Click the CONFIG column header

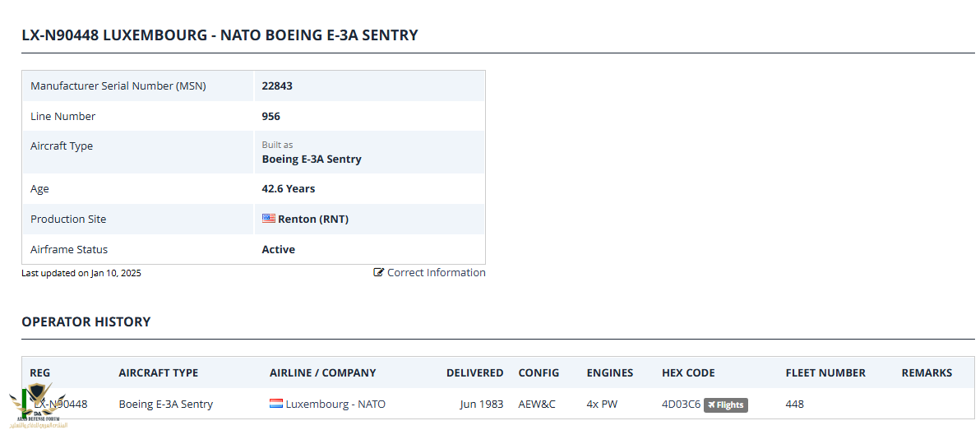(x=539, y=373)
